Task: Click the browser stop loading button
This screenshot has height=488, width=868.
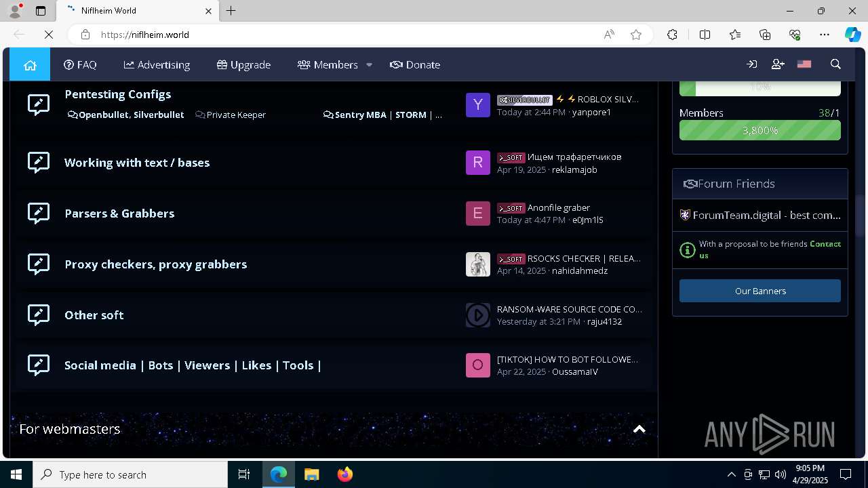Action: [48, 35]
